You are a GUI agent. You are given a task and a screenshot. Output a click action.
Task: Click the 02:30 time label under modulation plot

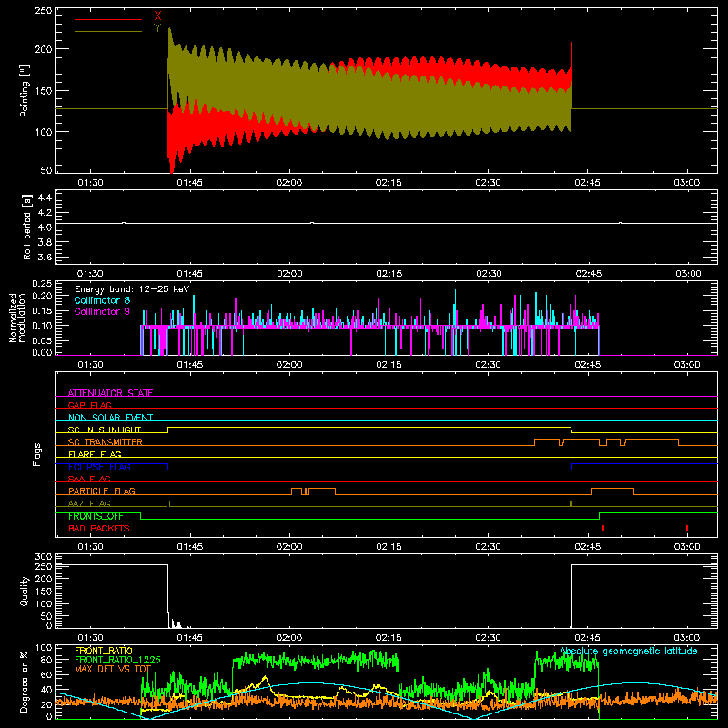tap(488, 365)
